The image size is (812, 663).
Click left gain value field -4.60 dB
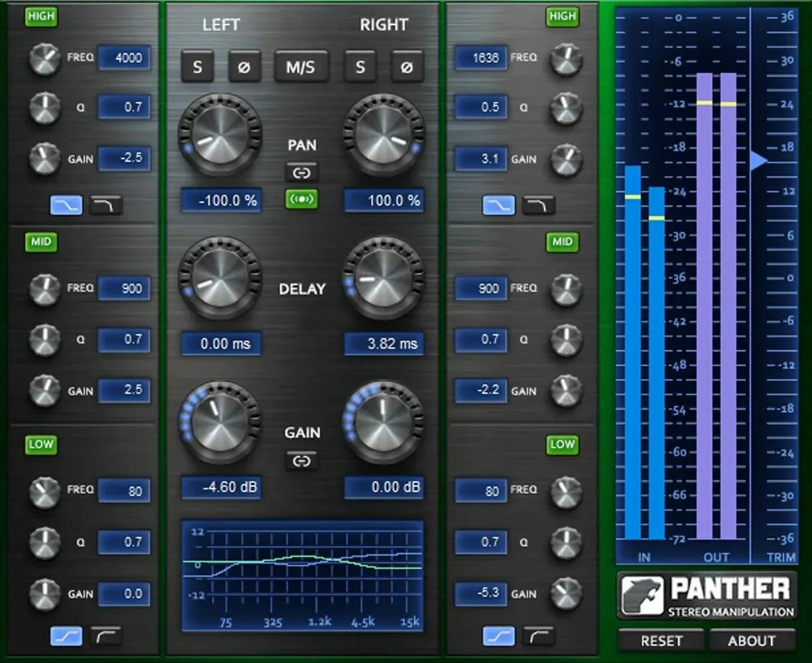coord(221,487)
